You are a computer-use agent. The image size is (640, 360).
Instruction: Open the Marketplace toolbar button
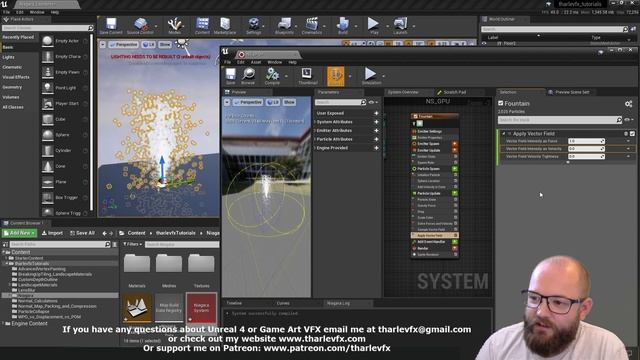pyautogui.click(x=225, y=26)
